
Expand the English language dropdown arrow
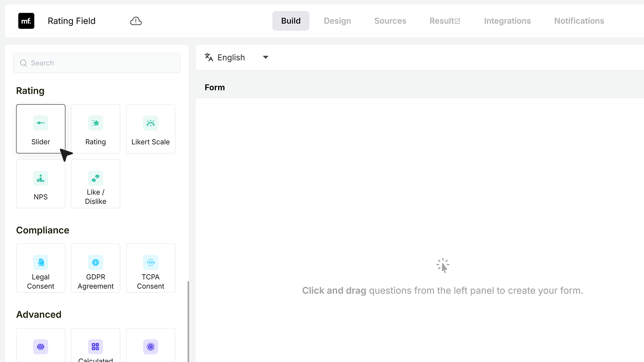point(266,57)
